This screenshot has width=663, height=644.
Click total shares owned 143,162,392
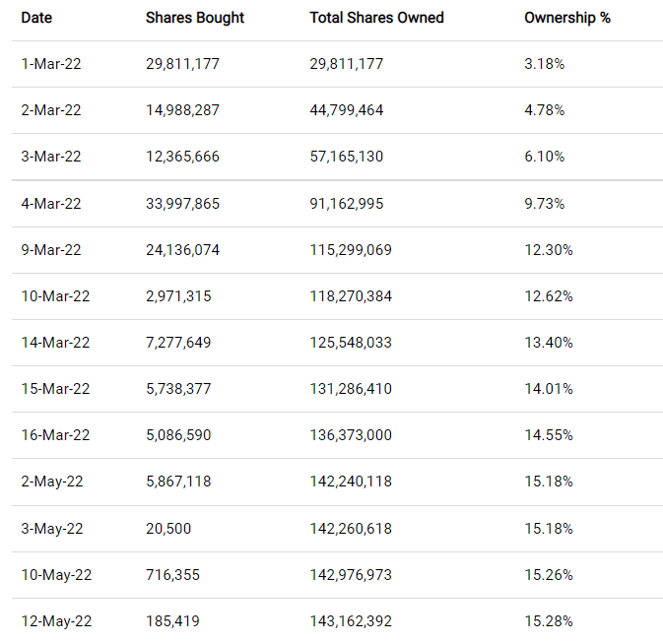pos(350,621)
